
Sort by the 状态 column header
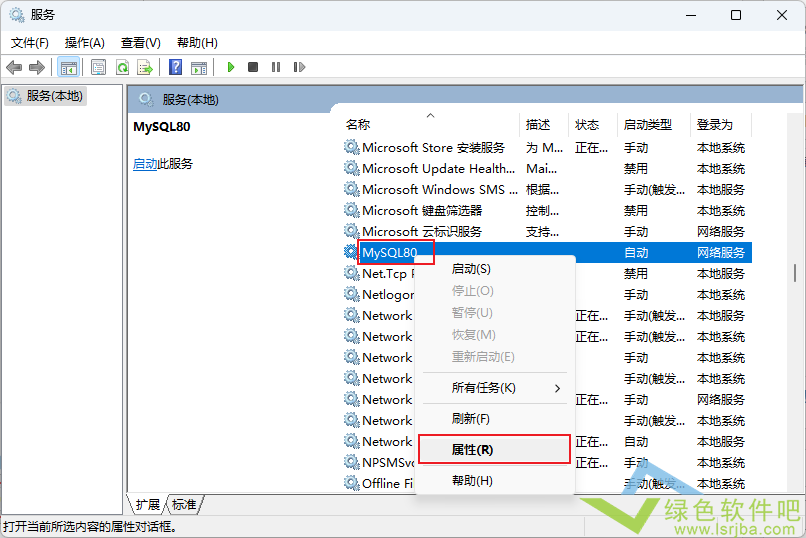(x=593, y=124)
